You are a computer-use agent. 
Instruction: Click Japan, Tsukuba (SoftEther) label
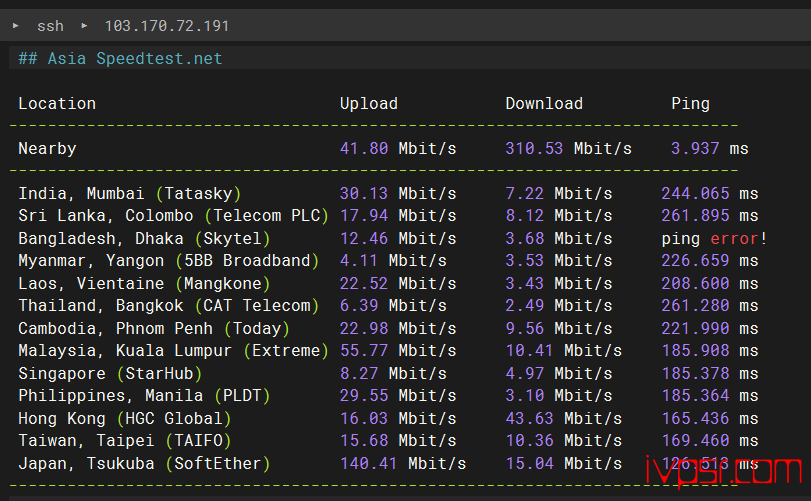click(x=144, y=463)
